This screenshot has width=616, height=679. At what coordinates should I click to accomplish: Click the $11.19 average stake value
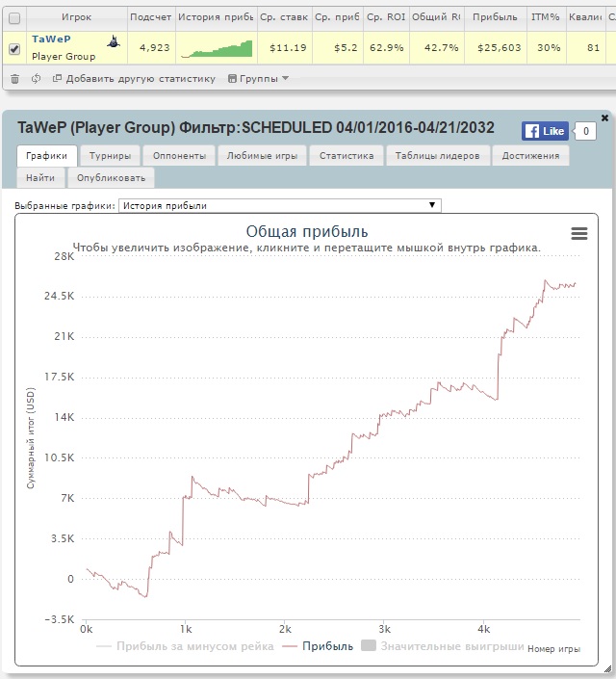click(288, 47)
